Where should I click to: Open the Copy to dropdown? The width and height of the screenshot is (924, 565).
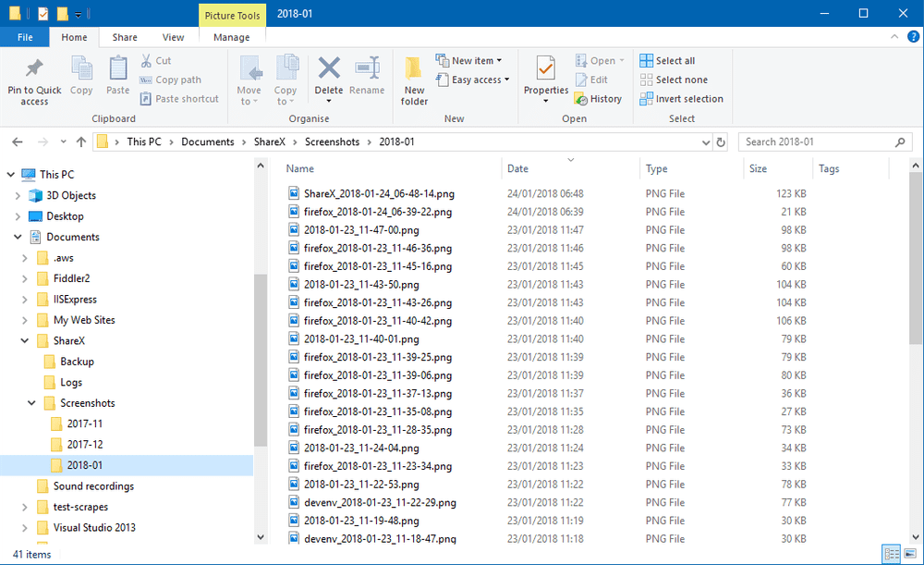(x=286, y=80)
